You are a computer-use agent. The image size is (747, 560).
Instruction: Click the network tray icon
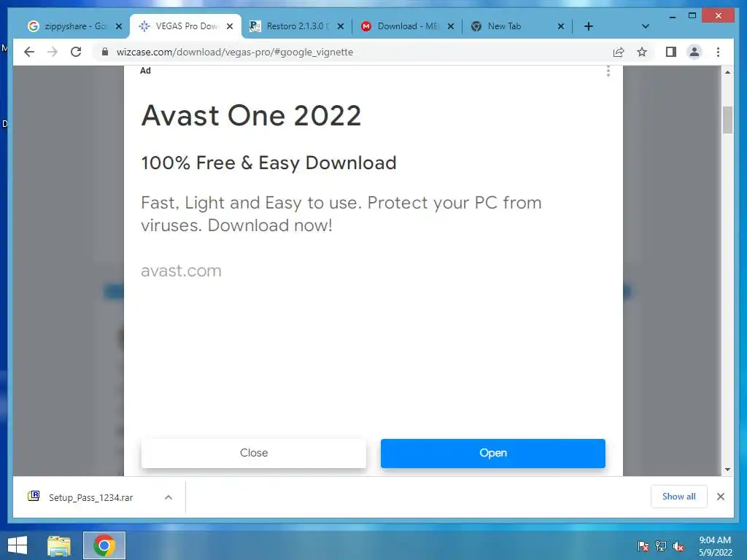(x=661, y=546)
